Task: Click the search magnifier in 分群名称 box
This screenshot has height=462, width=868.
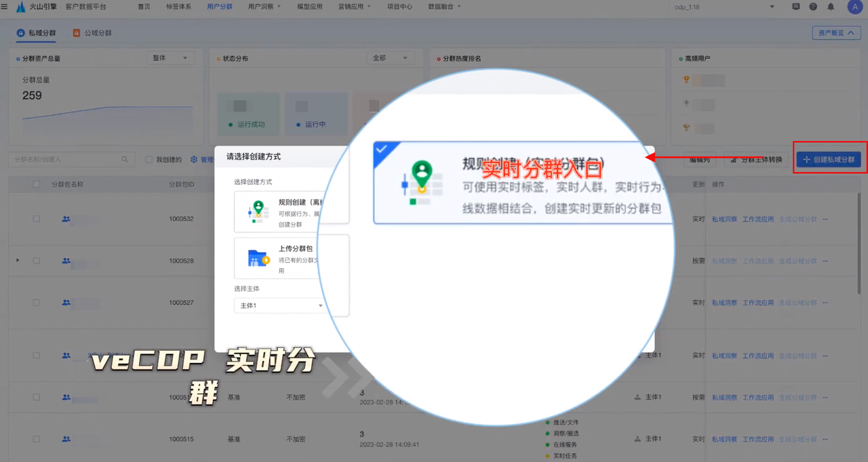Action: 125,160
